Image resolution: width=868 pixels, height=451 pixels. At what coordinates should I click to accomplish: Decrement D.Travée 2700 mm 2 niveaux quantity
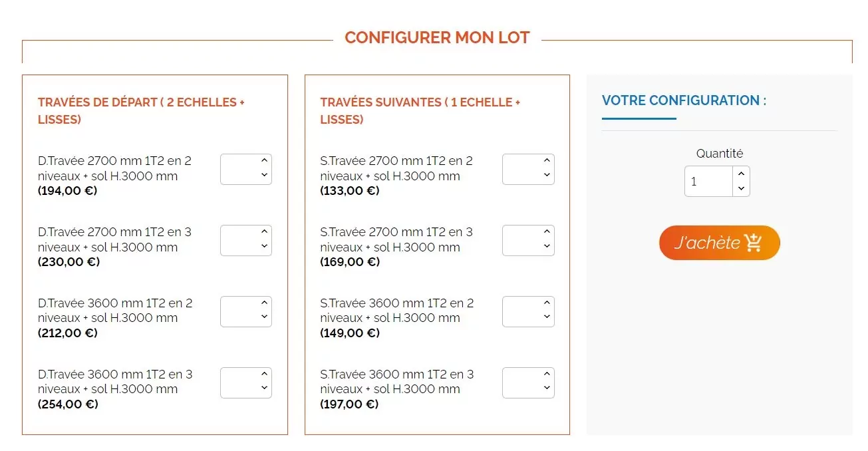264,176
